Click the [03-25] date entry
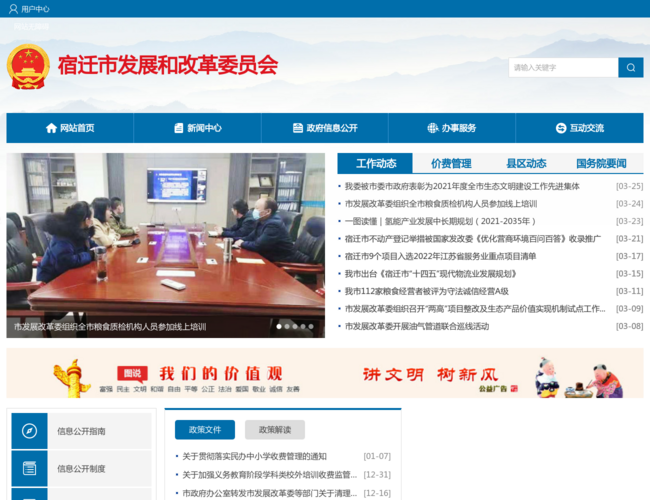Image resolution: width=650 pixels, height=500 pixels. click(x=629, y=187)
